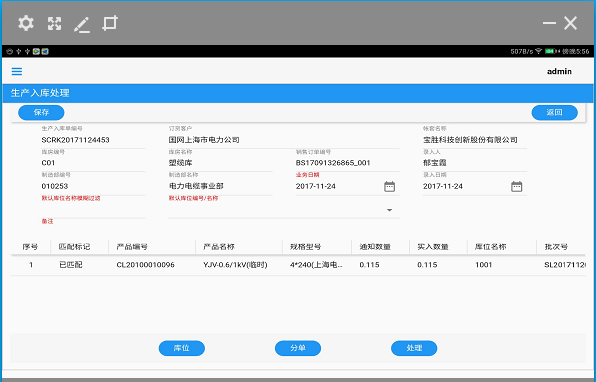Click the 生产入库处理 page title
Viewport: 596px width, 382px height.
point(40,93)
